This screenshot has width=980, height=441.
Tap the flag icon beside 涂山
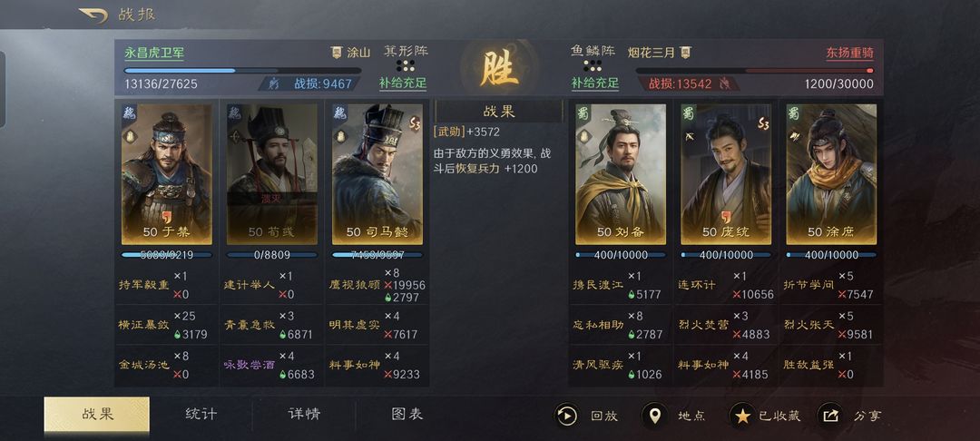pyautogui.click(x=337, y=53)
